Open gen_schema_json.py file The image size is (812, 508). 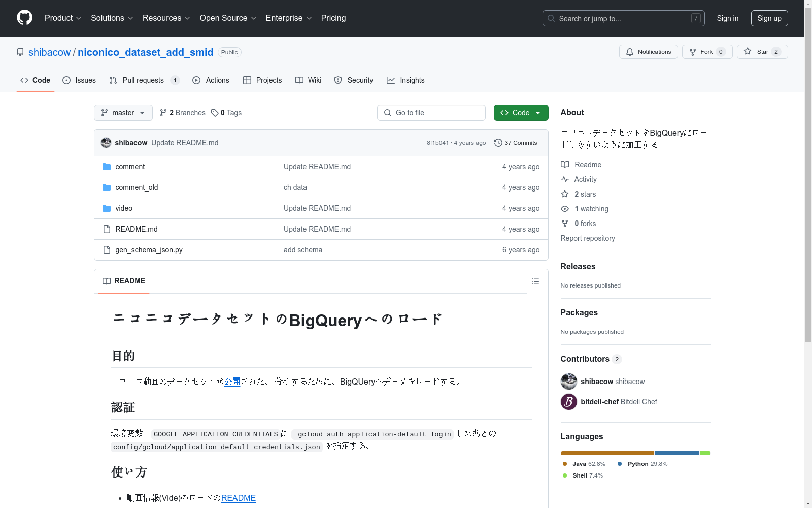pos(149,250)
